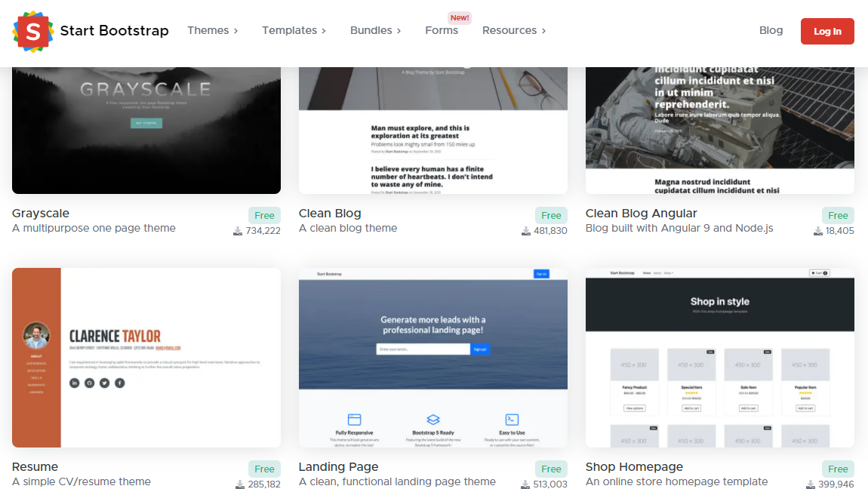
Task: Expand the Templates menu
Action: (294, 30)
